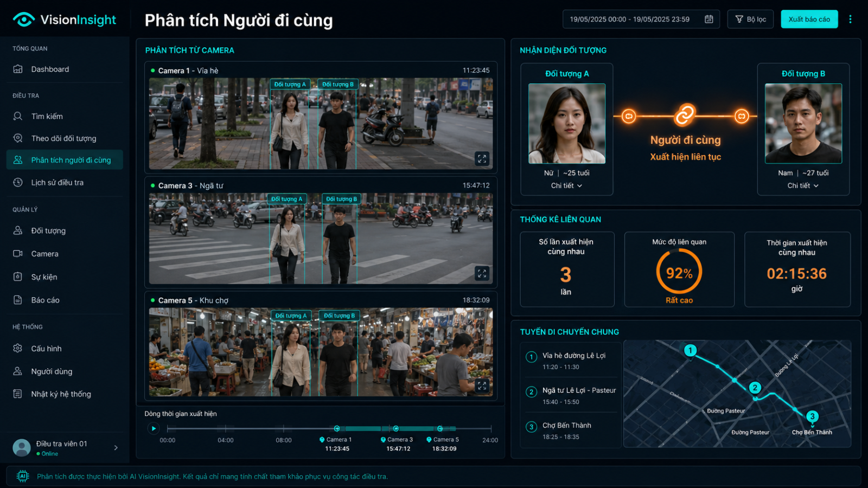Screen dimensions: 868x488
Task: Click the 02:15:36 time together value
Action: coord(796,273)
